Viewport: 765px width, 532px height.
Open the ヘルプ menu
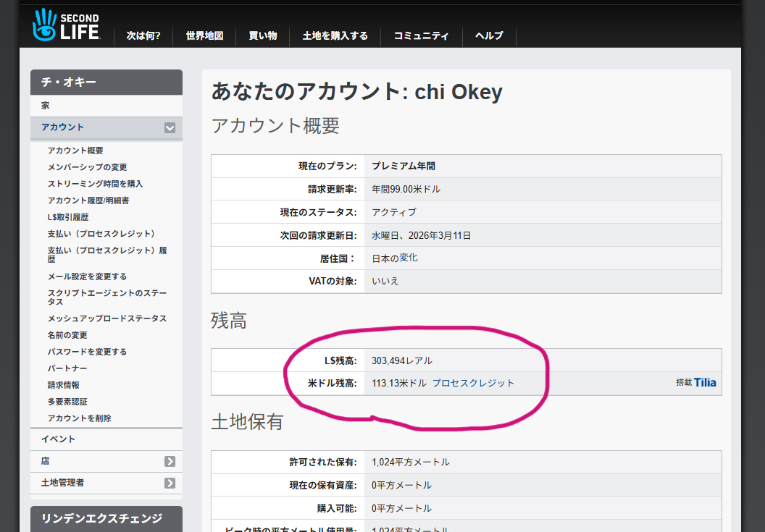click(489, 35)
